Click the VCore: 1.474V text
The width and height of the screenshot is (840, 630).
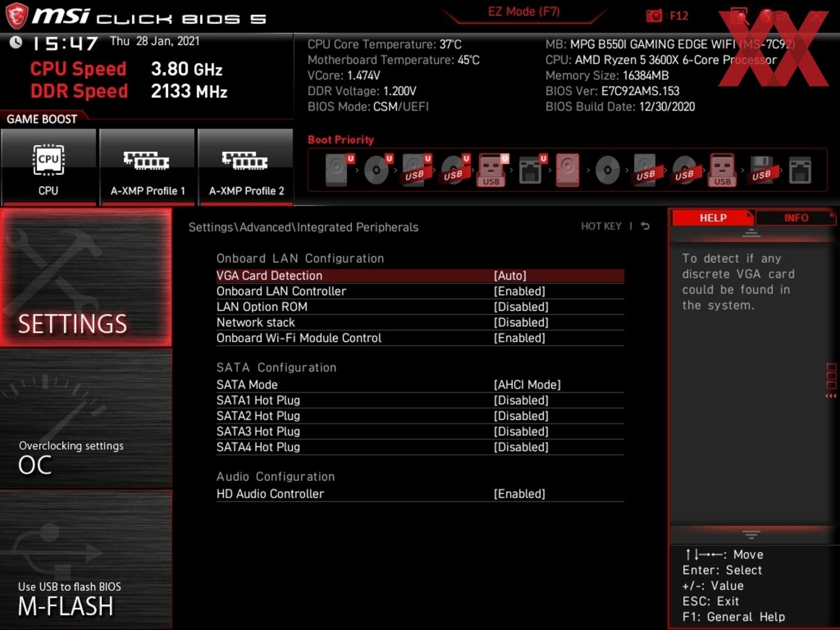(343, 75)
